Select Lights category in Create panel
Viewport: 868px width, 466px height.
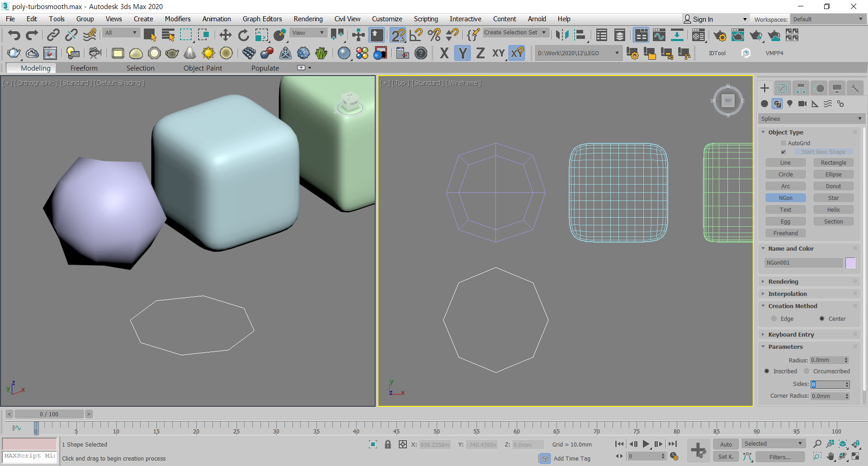(790, 104)
